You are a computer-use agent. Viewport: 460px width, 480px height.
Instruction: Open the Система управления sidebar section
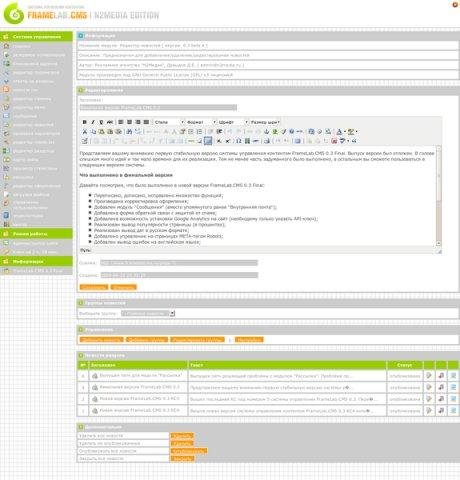click(x=36, y=37)
